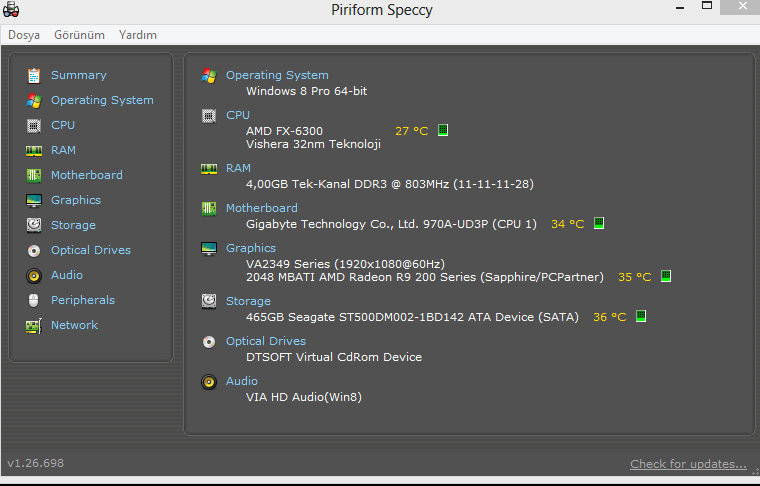Select Storage in the sidebar
The image size is (760, 486).
[73, 225]
